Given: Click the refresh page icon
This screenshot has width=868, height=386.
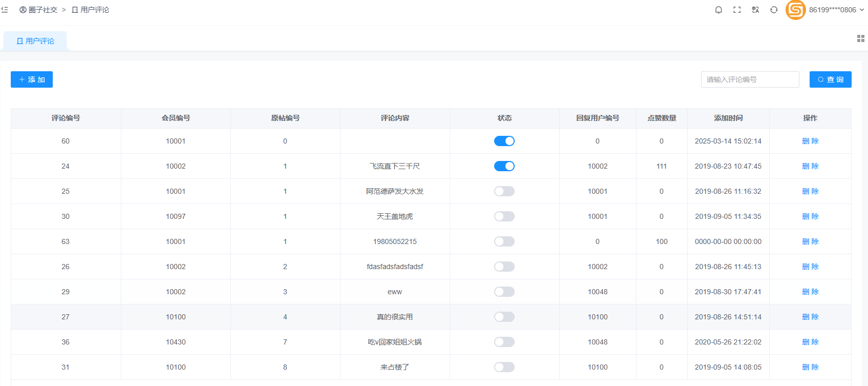Looking at the screenshot, I should 774,10.
